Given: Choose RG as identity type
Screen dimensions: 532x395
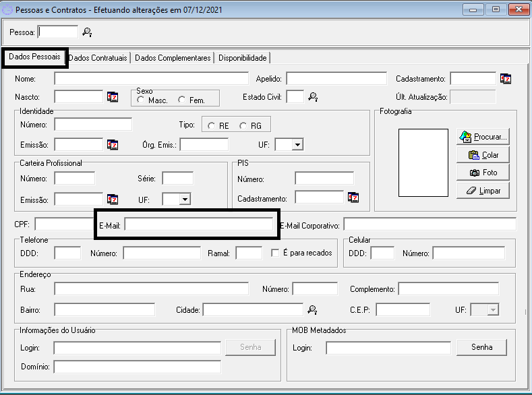Looking at the screenshot, I should pos(244,126).
